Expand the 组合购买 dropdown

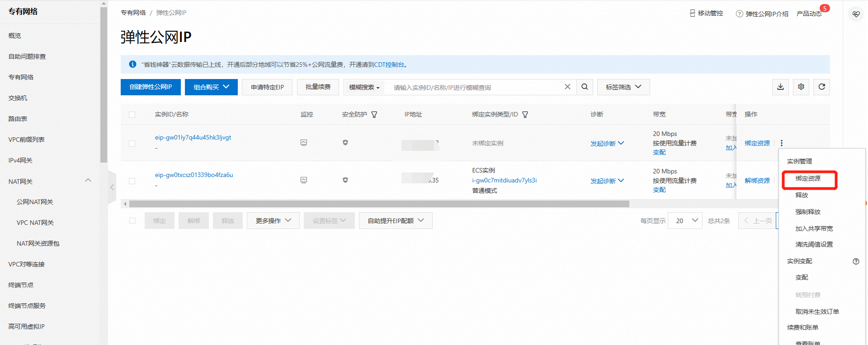(x=211, y=87)
